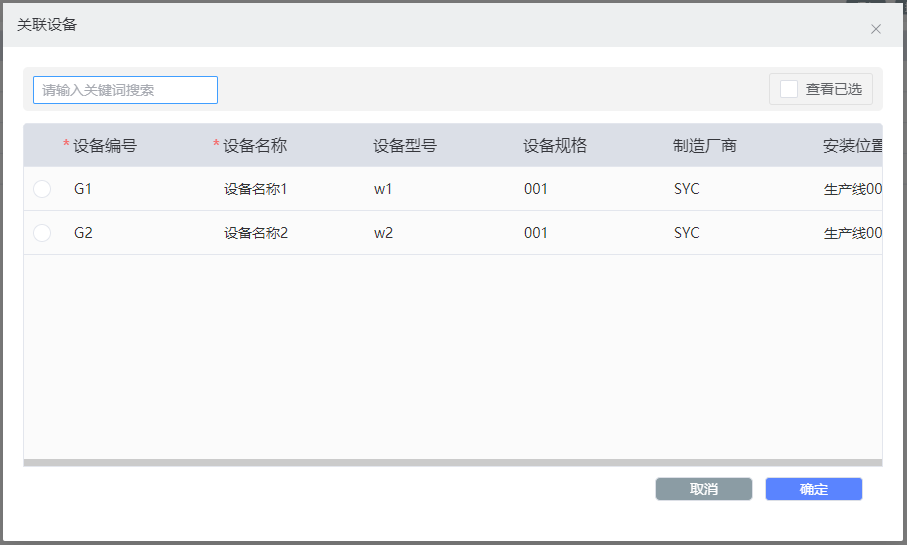Click the 设备编号 column header
Image resolution: width=907 pixels, height=545 pixels.
pos(104,146)
